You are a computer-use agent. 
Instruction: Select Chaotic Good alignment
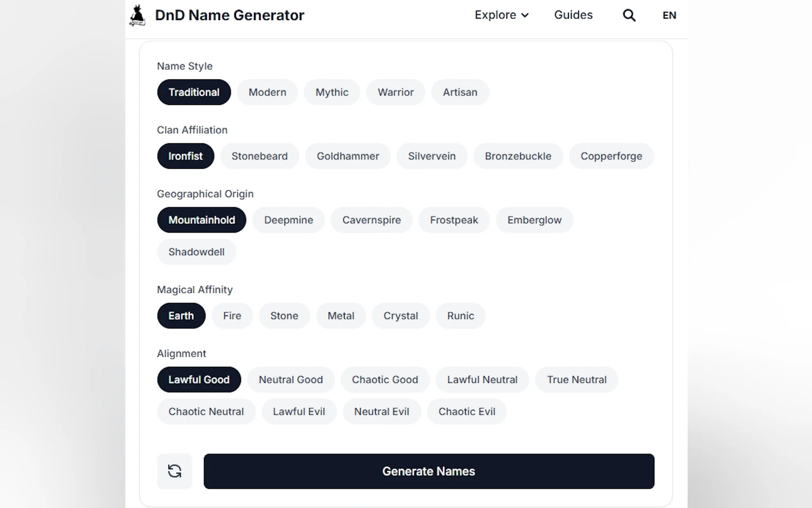coord(385,380)
